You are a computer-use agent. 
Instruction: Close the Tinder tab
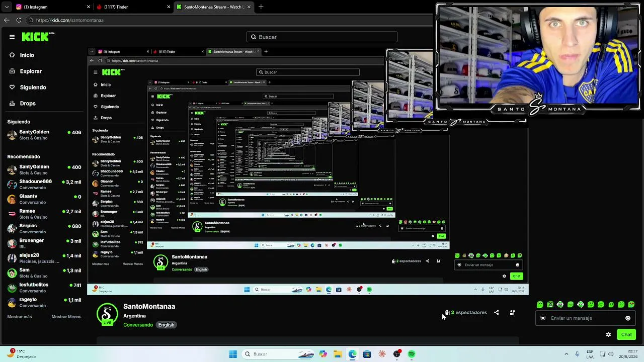(169, 7)
